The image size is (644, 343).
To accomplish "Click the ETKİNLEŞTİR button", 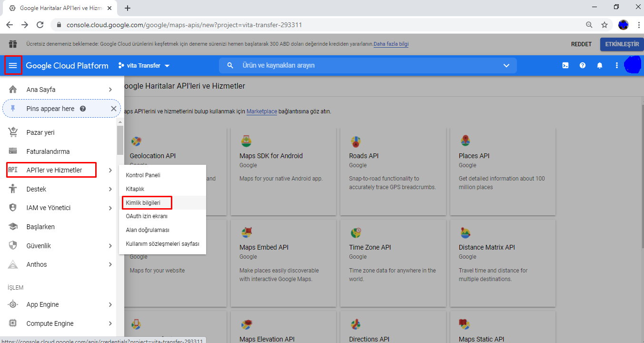I will [622, 44].
